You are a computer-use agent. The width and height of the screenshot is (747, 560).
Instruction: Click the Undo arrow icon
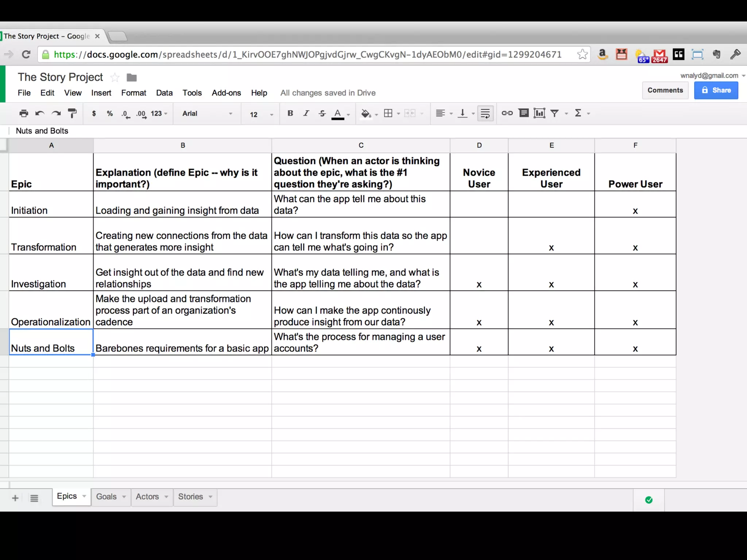[40, 113]
